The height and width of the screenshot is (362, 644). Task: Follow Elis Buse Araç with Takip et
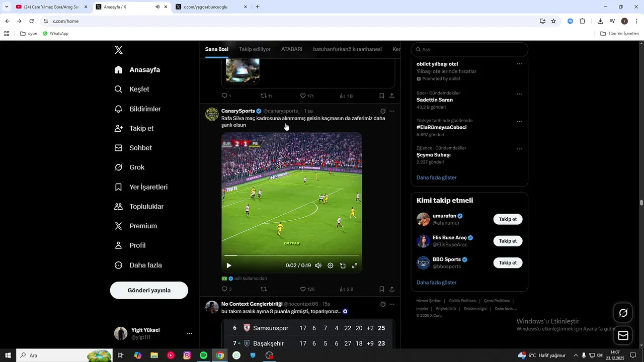(508, 241)
